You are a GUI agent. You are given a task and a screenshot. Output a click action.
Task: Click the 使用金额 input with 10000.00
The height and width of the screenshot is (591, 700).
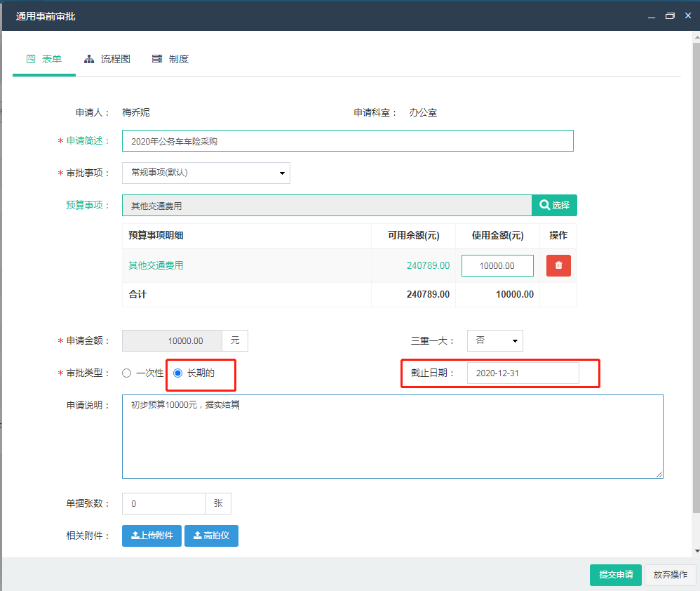tap(497, 266)
